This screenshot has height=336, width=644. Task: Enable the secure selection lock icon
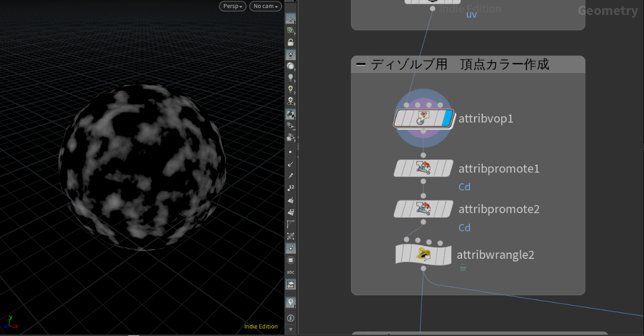(291, 41)
